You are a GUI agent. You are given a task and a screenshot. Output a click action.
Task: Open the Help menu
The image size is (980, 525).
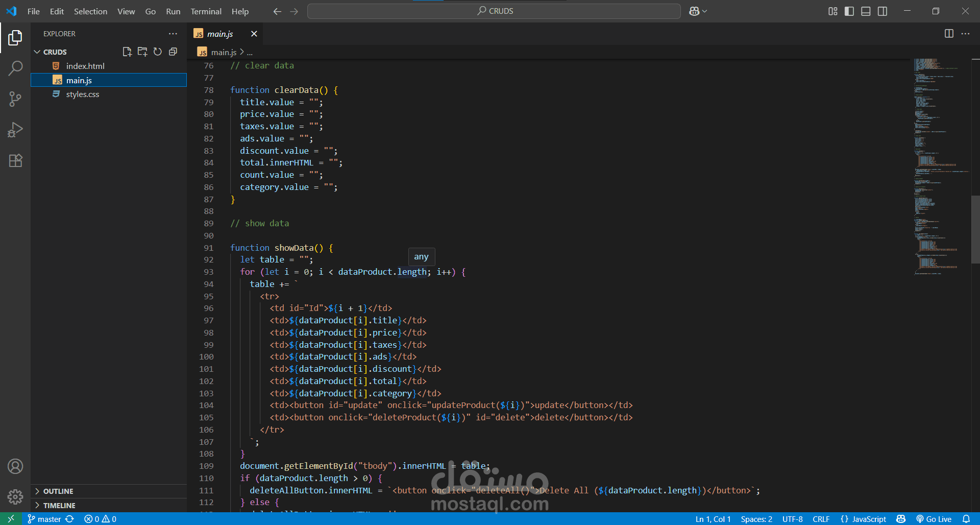pyautogui.click(x=240, y=11)
